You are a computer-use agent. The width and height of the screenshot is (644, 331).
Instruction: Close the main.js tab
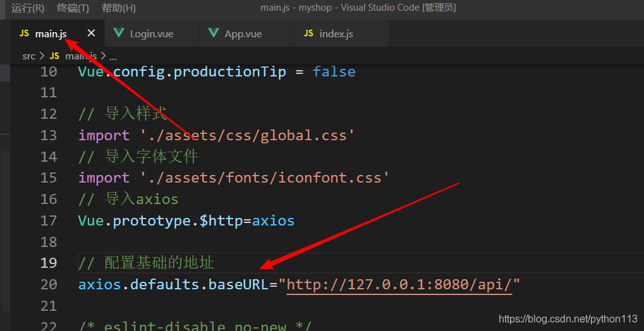point(91,33)
